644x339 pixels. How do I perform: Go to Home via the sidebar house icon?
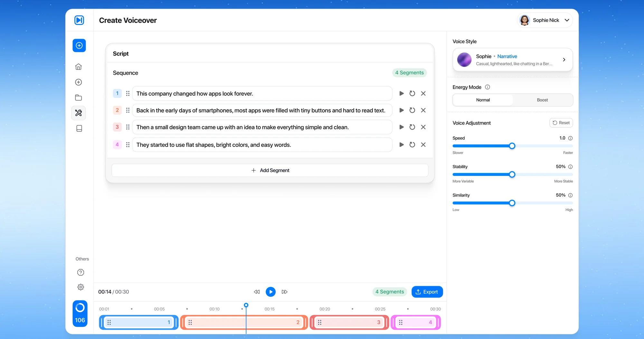79,67
